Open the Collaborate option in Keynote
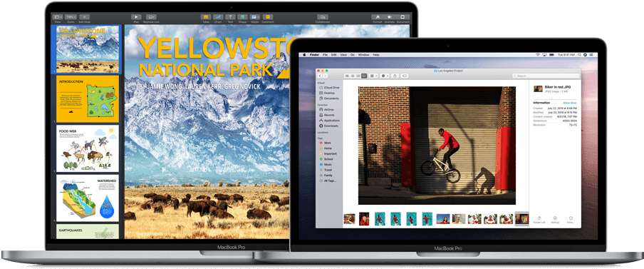This screenshot has height=269, width=644. click(x=323, y=17)
